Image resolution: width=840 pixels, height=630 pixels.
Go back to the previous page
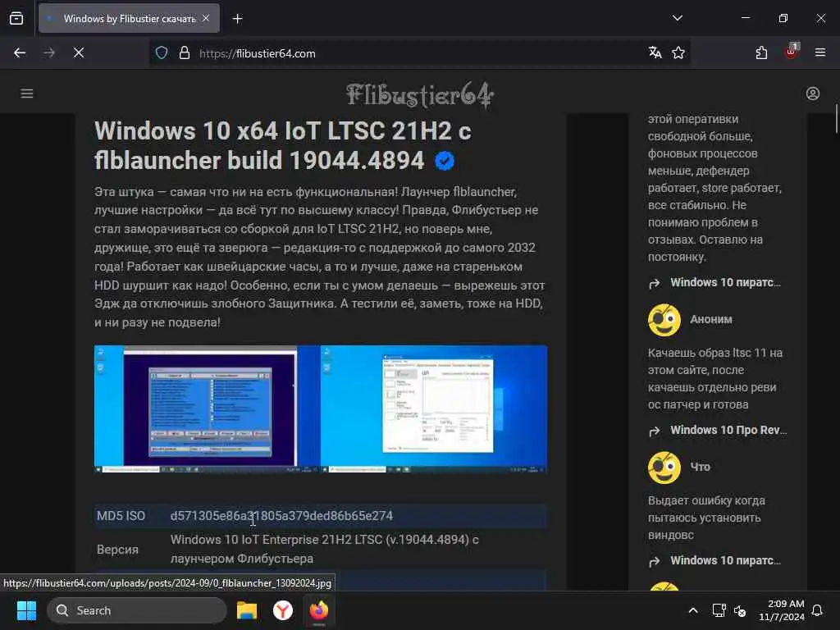point(20,52)
